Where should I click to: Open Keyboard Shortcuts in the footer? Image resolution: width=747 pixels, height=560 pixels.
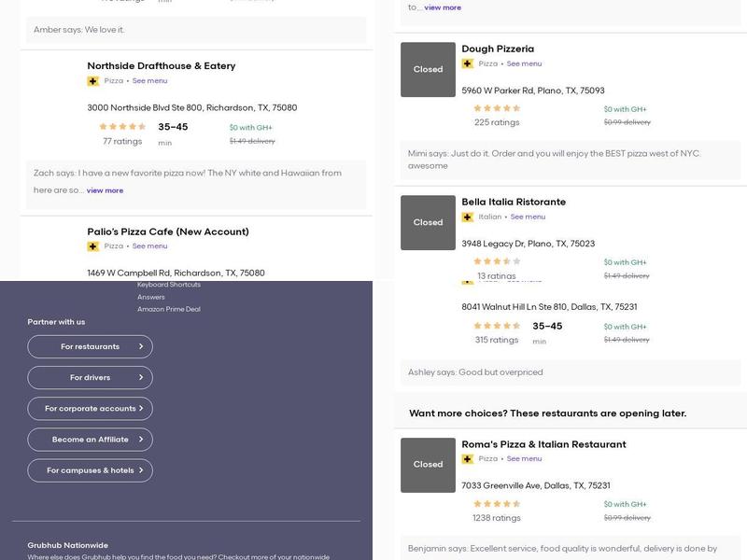point(168,285)
